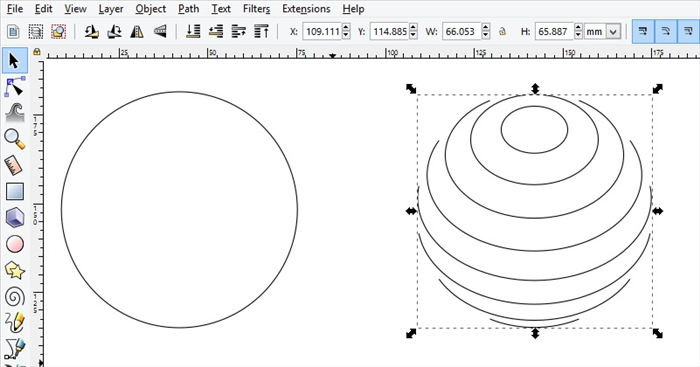Open the Edit menu

pyautogui.click(x=43, y=9)
